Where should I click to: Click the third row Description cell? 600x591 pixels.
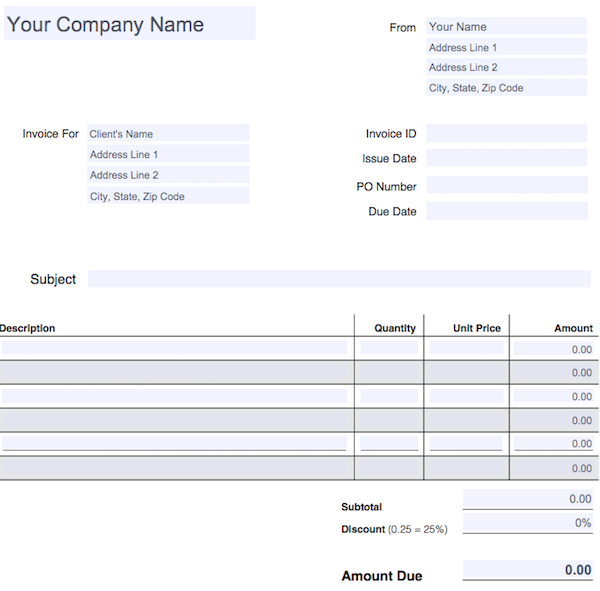[175, 396]
